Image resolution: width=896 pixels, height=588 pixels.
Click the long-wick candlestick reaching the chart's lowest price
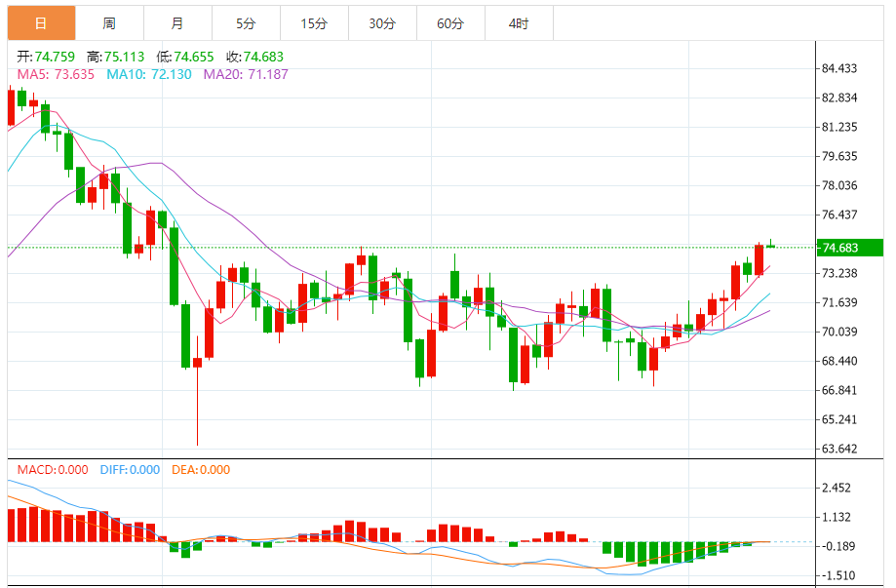tap(198, 391)
